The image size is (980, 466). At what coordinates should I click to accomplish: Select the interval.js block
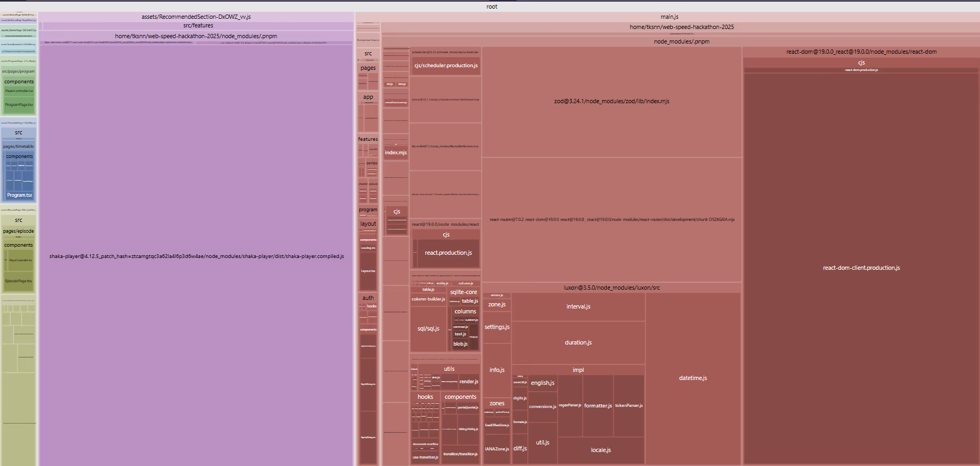click(578, 306)
